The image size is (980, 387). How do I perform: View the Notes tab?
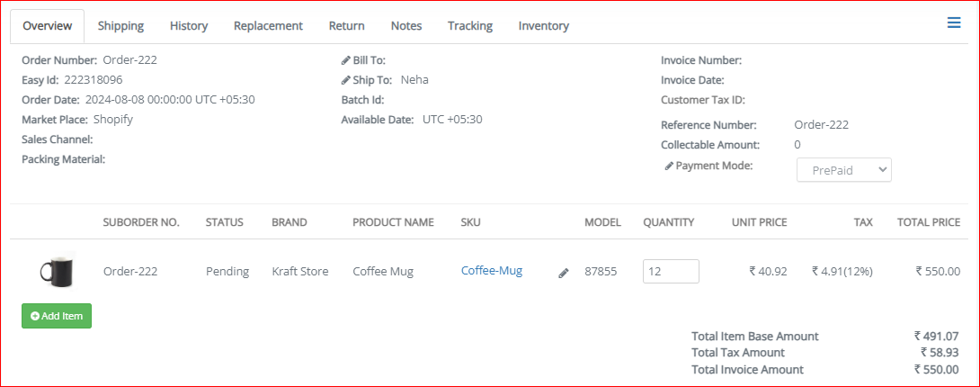406,26
